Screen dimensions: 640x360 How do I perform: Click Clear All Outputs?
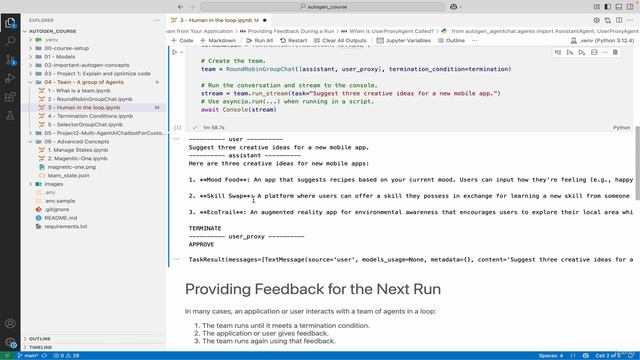click(340, 40)
